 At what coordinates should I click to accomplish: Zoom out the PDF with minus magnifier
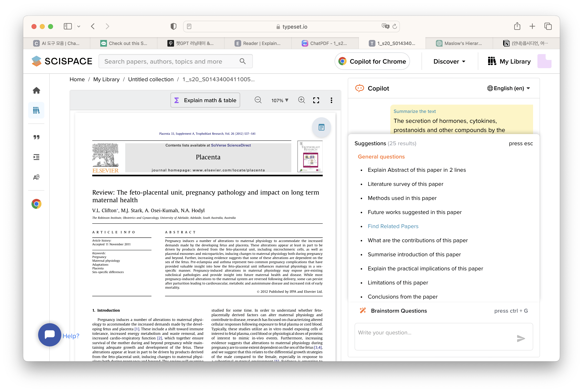[x=258, y=100]
